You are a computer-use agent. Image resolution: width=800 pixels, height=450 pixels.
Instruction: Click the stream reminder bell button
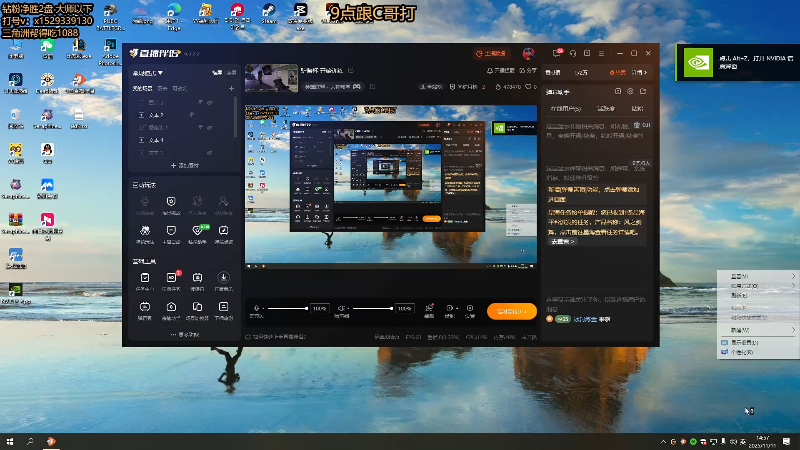point(501,71)
